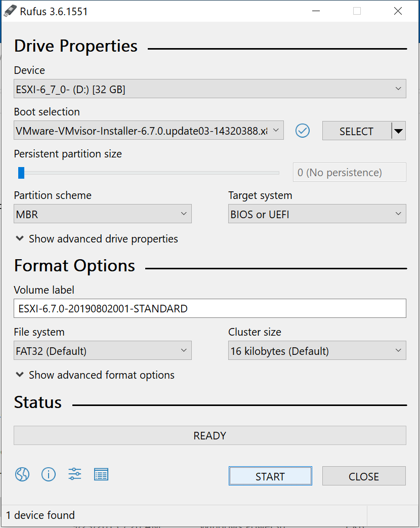
Task: Open the language selection globe icon
Action: point(22,474)
